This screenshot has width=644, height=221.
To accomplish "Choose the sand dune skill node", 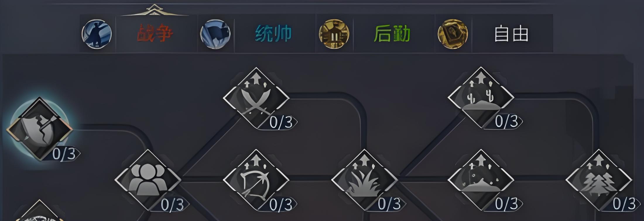I will (481, 179).
